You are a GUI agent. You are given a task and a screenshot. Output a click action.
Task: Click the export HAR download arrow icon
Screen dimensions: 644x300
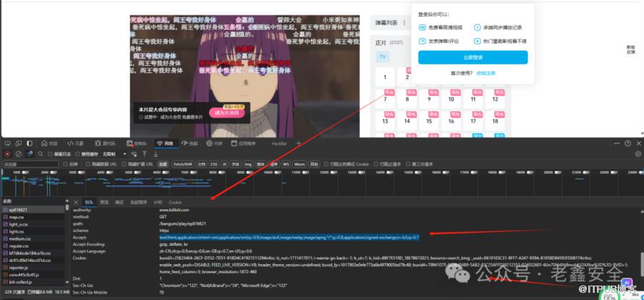[x=156, y=154]
